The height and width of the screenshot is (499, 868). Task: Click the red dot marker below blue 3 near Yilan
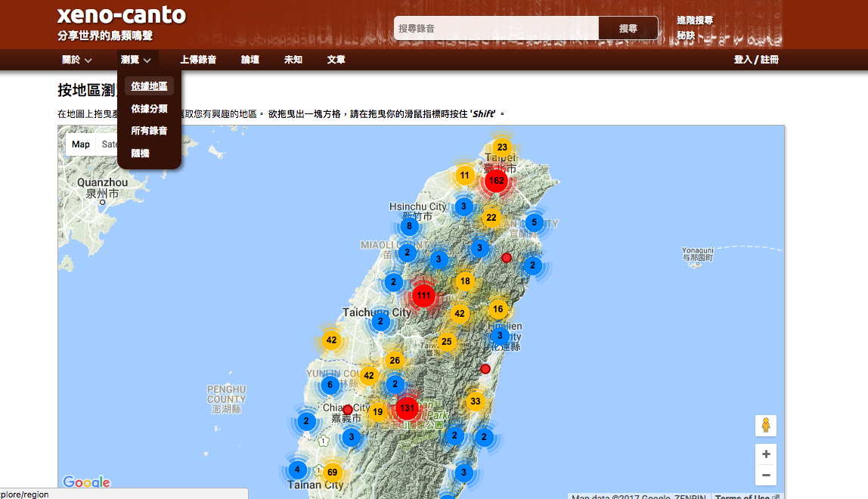coord(507,258)
